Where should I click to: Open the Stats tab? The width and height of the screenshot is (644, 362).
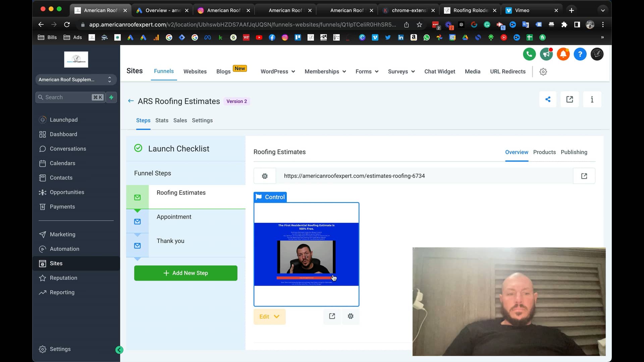tap(162, 120)
